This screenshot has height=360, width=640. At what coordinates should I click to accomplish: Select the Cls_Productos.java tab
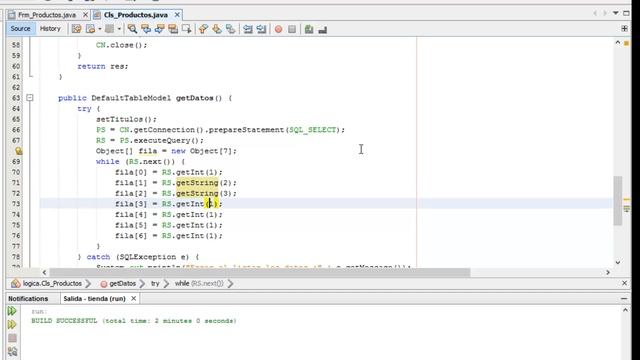click(136, 15)
